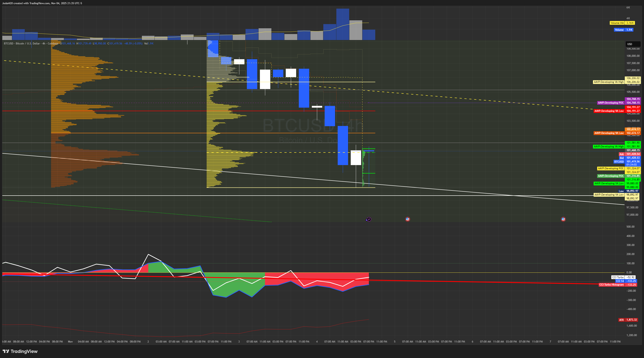Click the yellow Volume MA label
This screenshot has width=644, height=358.
point(617,23)
